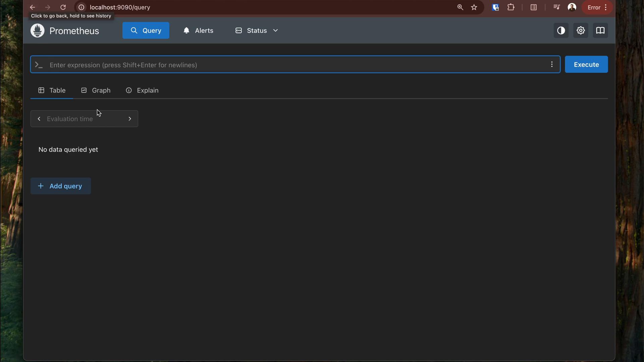Viewport: 644px width, 362px height.
Task: Click the browser forward arrow
Action: tap(48, 7)
